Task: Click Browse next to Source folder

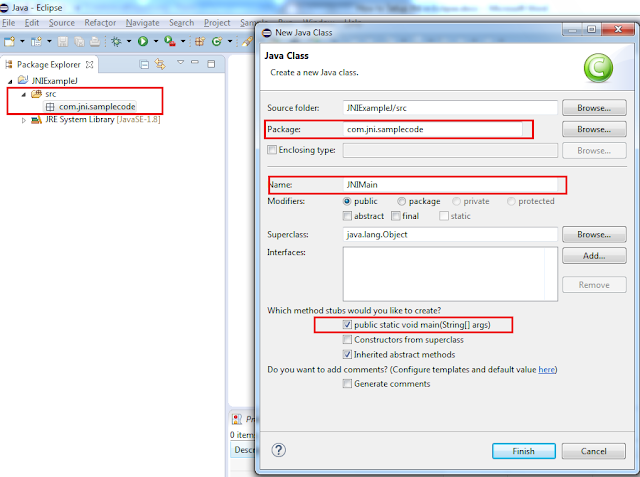Action: [x=594, y=108]
